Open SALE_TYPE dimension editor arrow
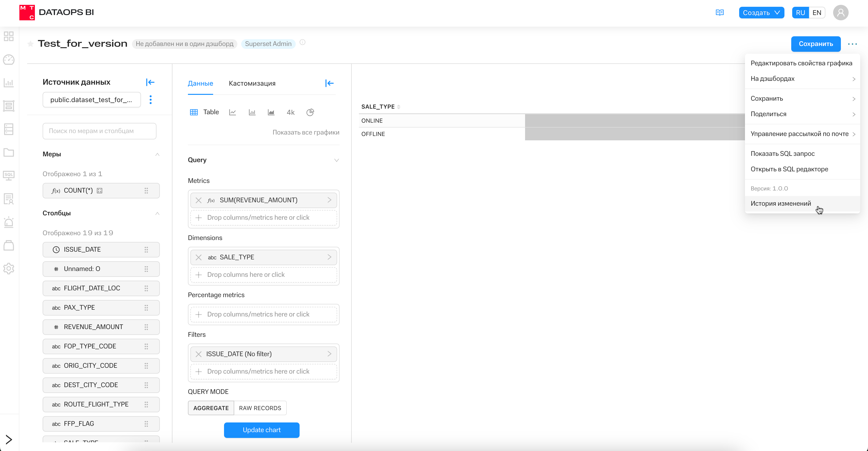The image size is (868, 451). click(x=329, y=257)
